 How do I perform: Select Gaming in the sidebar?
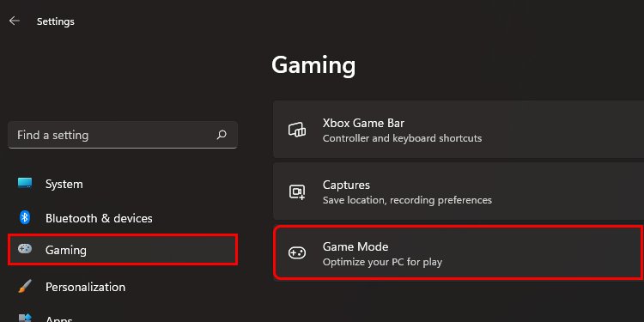(x=123, y=250)
